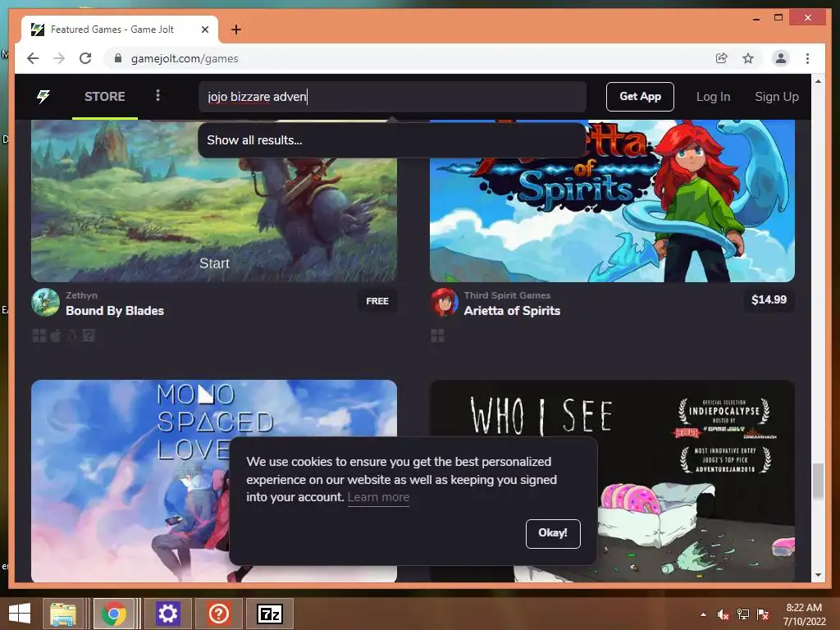Open the gear settings app in taskbar
Image resolution: width=840 pixels, height=630 pixels.
[167, 614]
